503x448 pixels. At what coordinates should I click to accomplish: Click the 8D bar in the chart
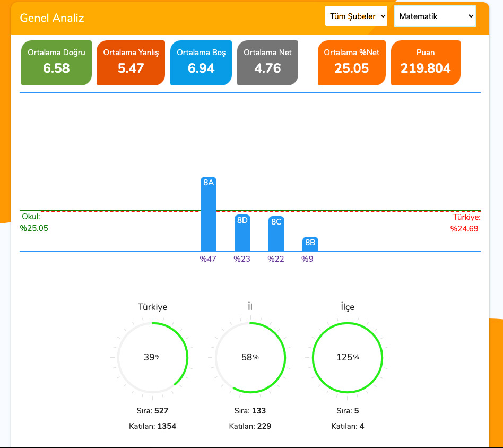(242, 233)
